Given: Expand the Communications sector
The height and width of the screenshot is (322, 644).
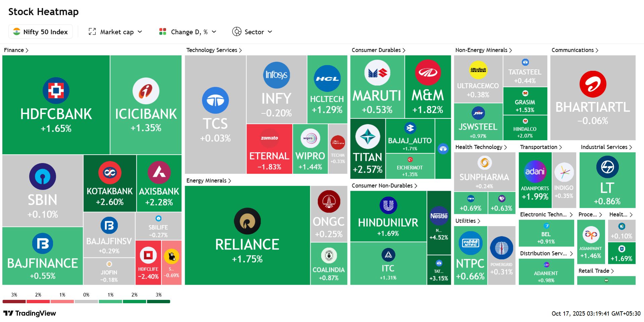Looking at the screenshot, I should pyautogui.click(x=575, y=50).
